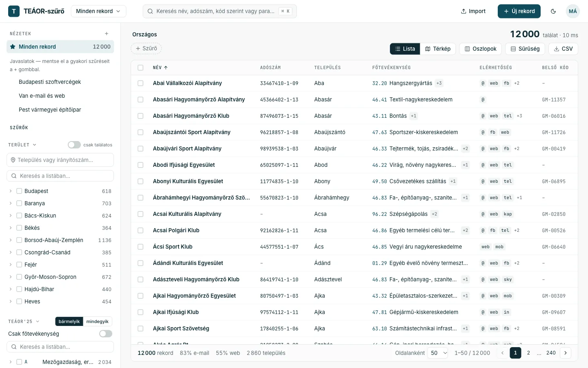Add a new view with plus icon
588x368 pixels.
click(x=107, y=34)
